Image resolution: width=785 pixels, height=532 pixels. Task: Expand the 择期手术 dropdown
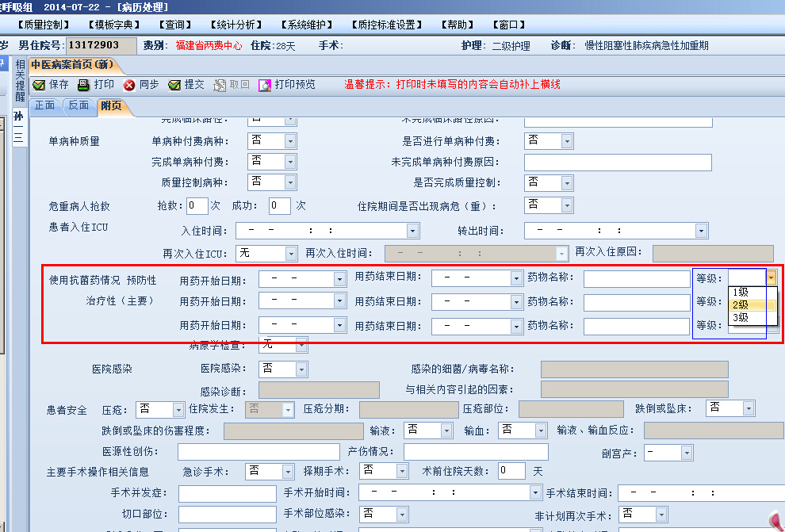[x=402, y=471]
